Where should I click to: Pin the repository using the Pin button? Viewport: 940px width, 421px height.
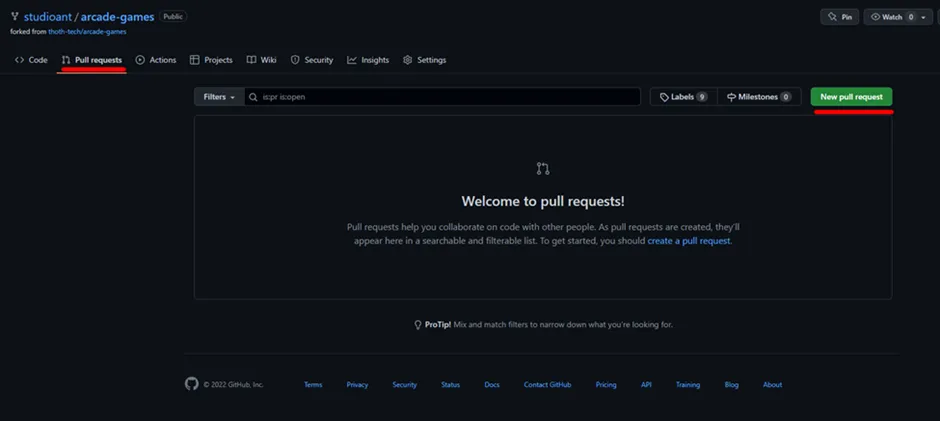838,17
